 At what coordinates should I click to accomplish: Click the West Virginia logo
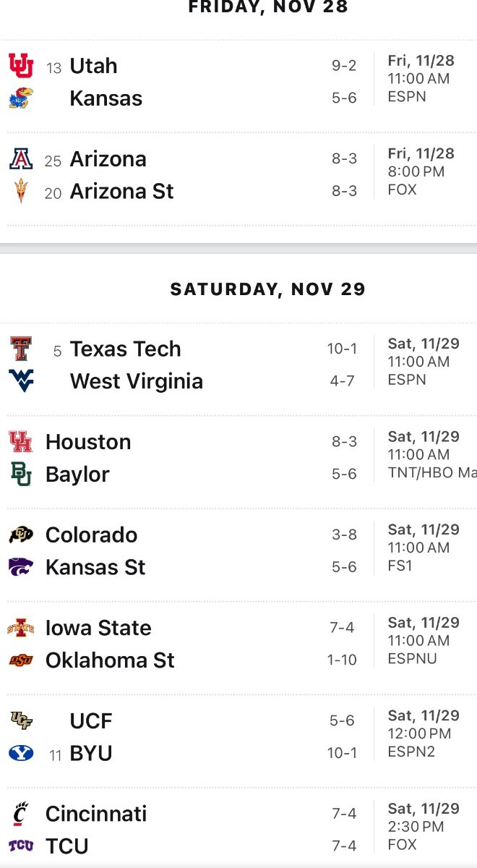coord(21,381)
